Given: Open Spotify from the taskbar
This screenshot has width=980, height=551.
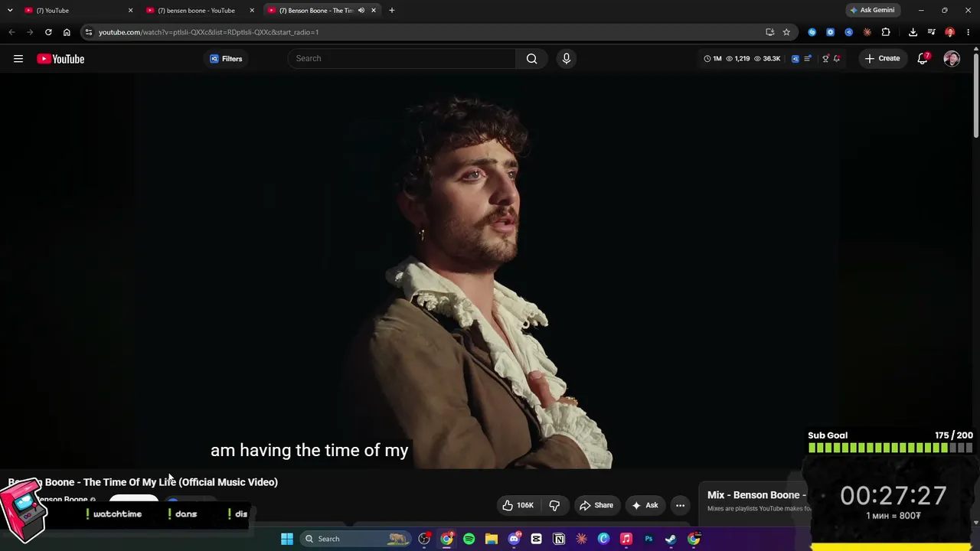Looking at the screenshot, I should [469, 539].
